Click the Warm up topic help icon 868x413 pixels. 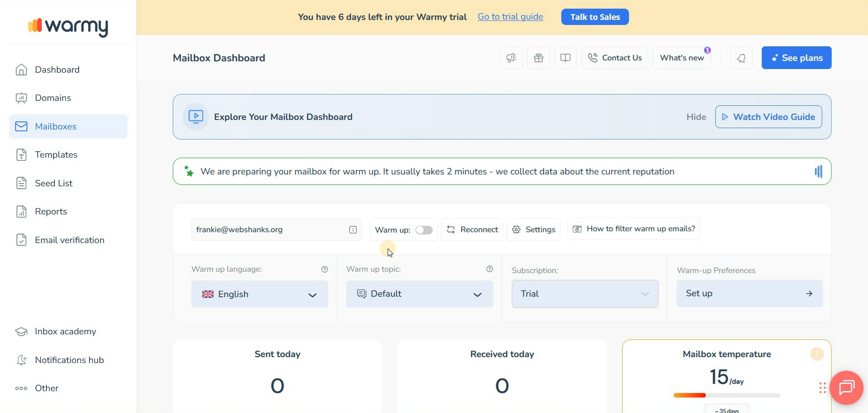click(x=489, y=269)
